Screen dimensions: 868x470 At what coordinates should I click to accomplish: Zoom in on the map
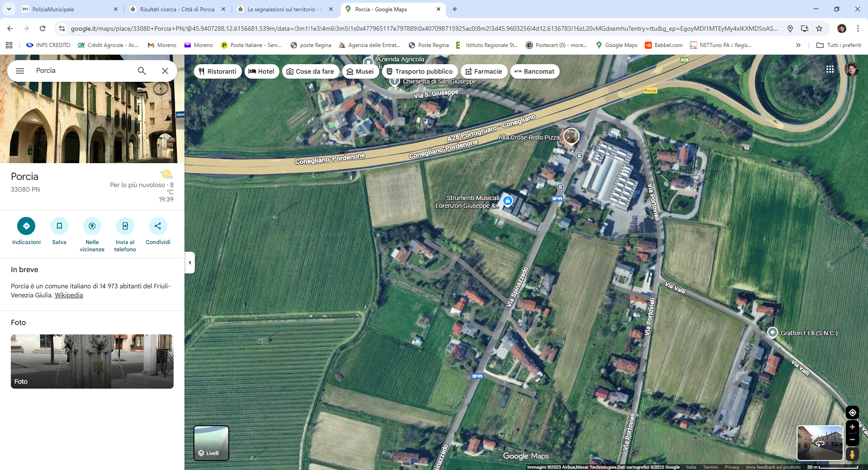852,427
